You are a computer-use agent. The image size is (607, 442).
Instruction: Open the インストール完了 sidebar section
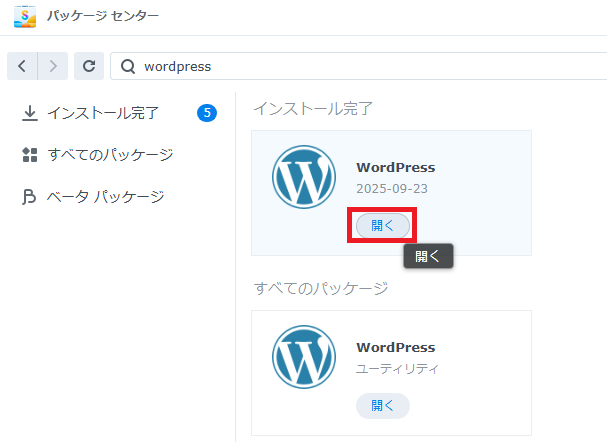tap(119, 113)
